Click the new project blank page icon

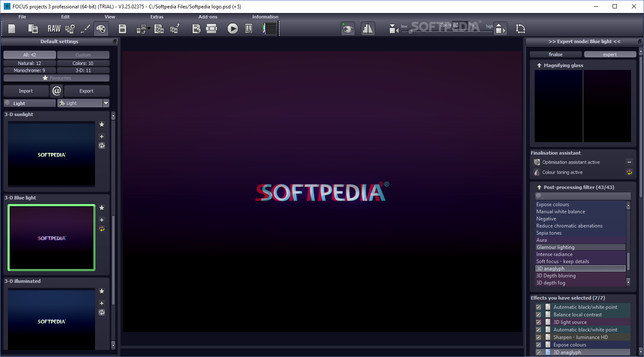[x=12, y=28]
